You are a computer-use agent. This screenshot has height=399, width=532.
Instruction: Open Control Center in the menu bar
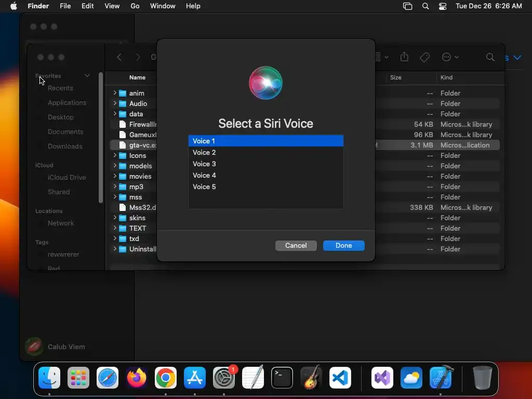coord(443,6)
